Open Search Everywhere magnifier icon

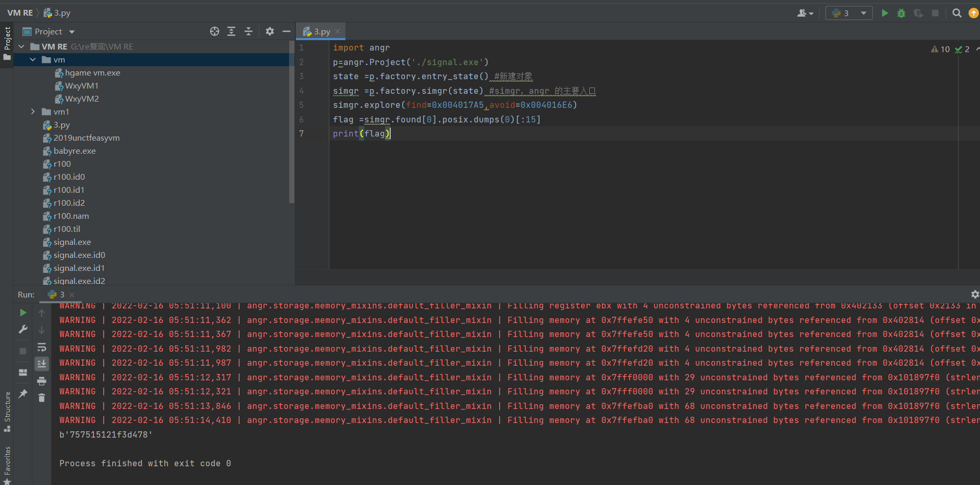(957, 13)
